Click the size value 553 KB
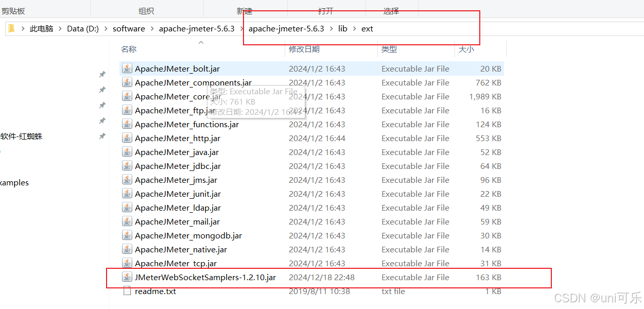 489,138
